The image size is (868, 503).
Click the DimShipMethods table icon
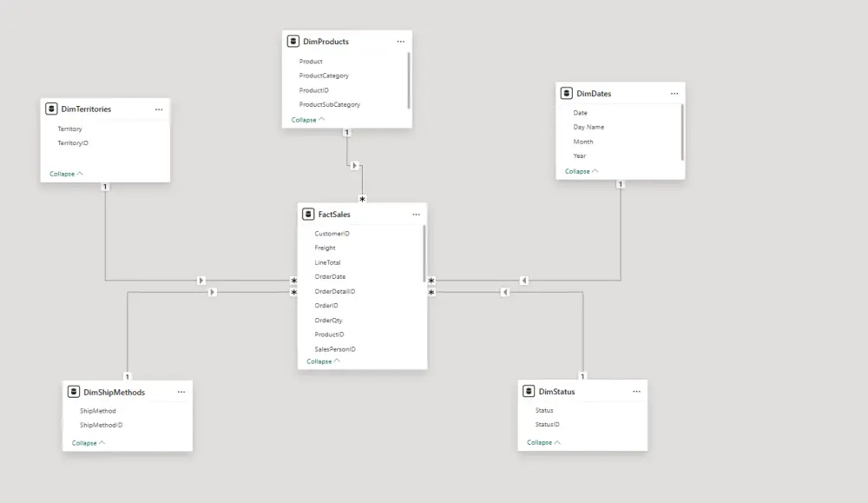pos(74,392)
